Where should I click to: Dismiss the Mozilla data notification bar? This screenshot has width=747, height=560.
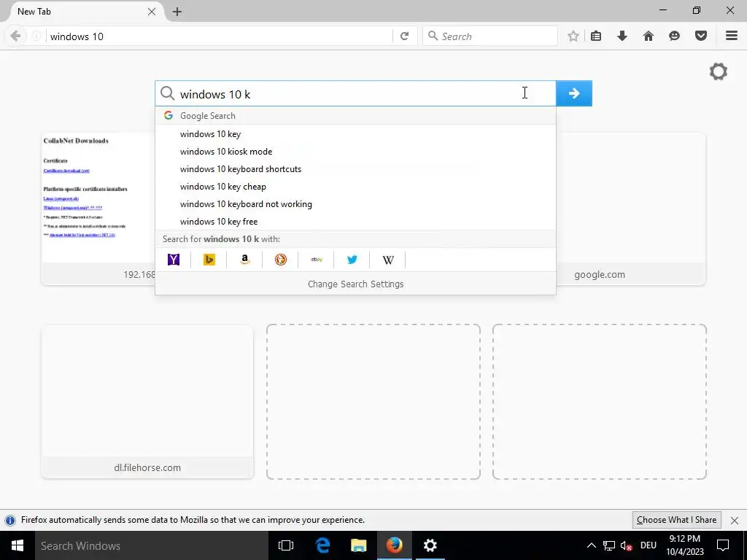[735, 520]
